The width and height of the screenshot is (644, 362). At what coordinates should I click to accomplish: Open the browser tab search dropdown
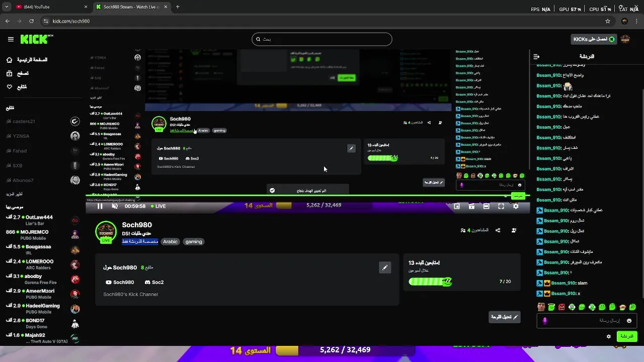[x=7, y=7]
